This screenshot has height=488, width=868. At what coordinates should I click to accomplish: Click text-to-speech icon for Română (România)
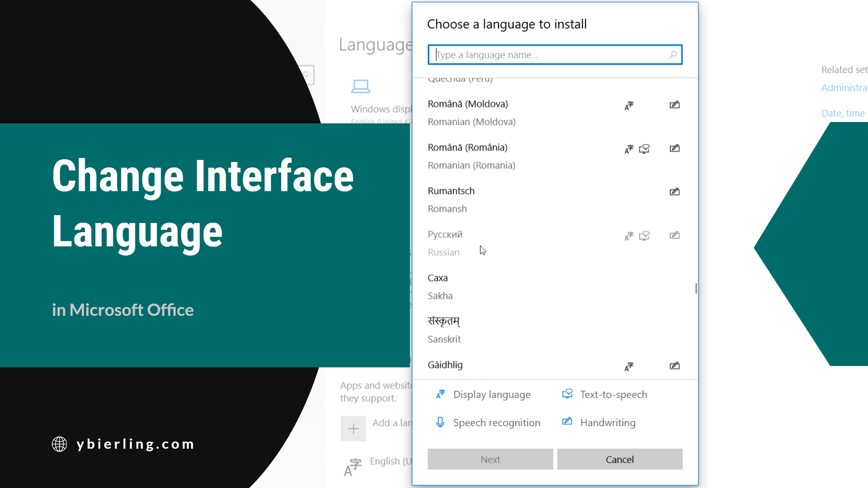point(644,149)
